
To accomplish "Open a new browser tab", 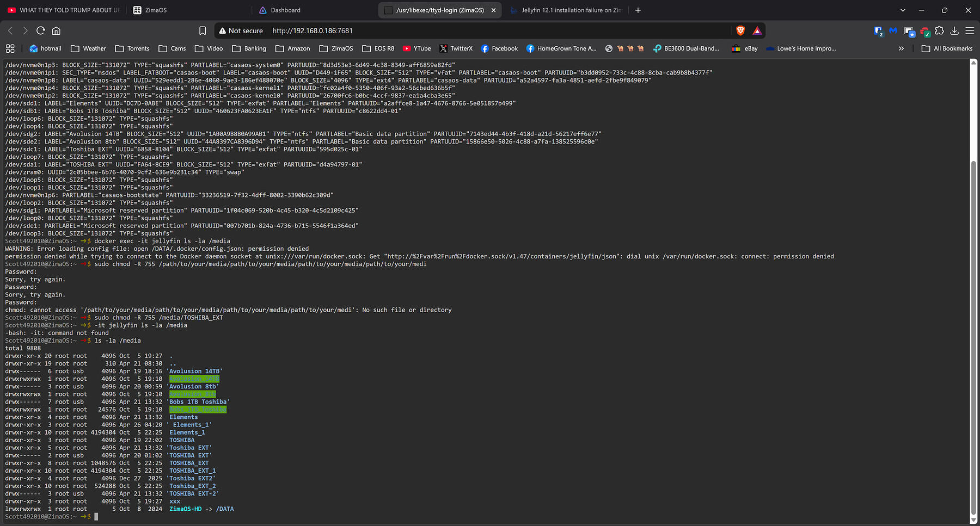I will [x=638, y=10].
